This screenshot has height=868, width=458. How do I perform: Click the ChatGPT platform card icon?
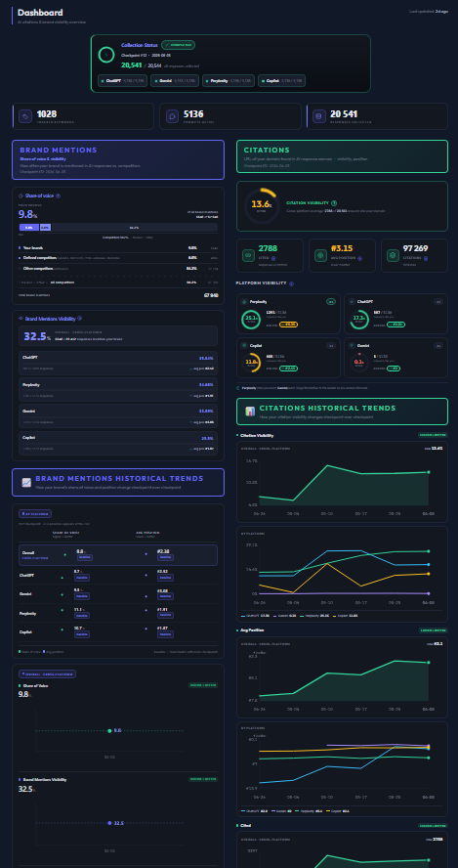point(353,302)
